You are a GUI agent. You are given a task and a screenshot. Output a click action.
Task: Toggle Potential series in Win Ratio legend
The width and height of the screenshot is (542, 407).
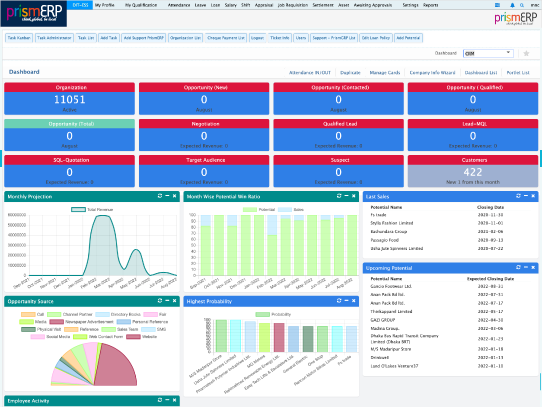pyautogui.click(x=259, y=210)
